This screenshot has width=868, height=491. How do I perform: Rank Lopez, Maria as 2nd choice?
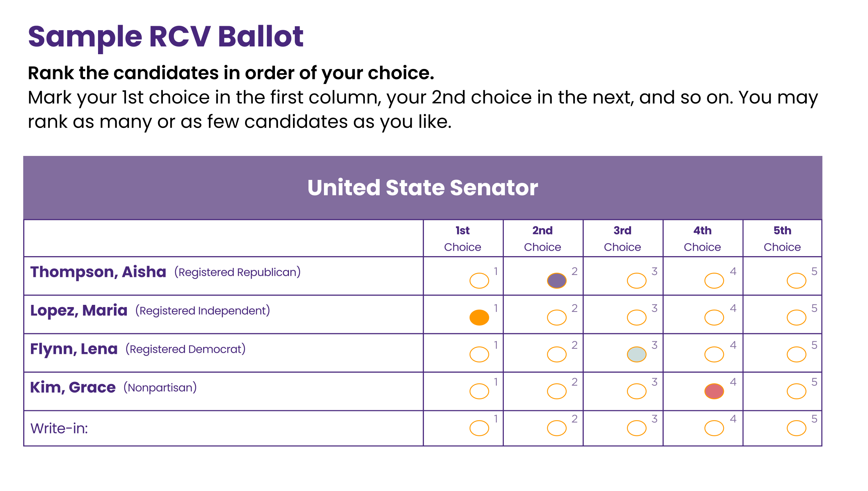(x=557, y=317)
